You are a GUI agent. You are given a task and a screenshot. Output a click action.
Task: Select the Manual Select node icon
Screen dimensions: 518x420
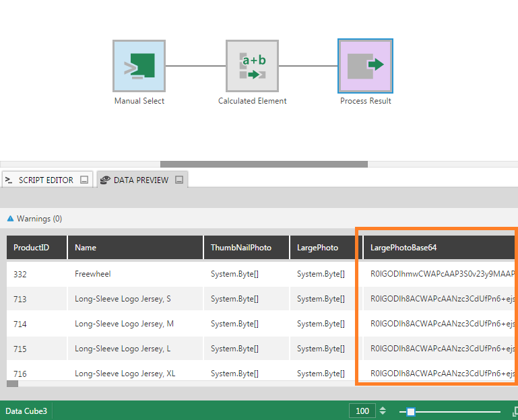[x=139, y=66]
